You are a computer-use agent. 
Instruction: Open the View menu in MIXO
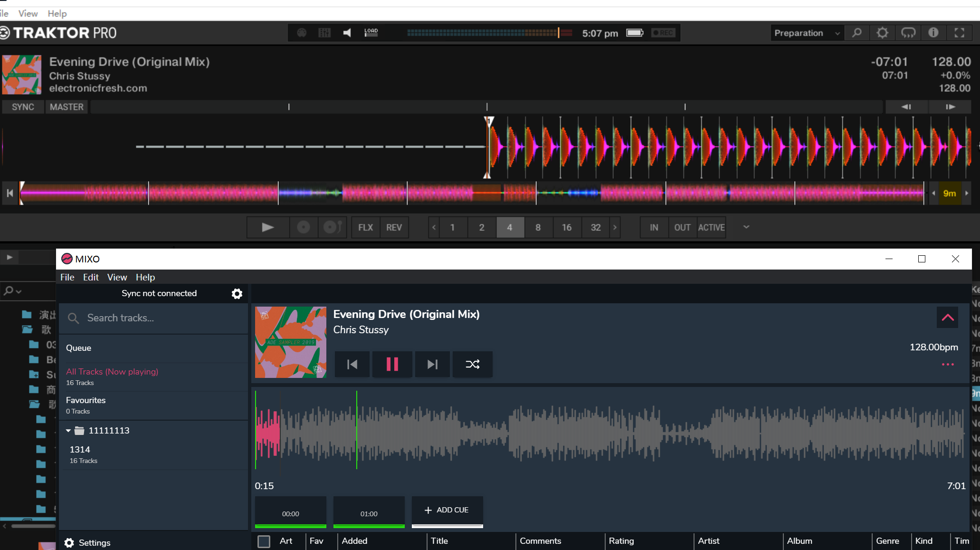(117, 277)
